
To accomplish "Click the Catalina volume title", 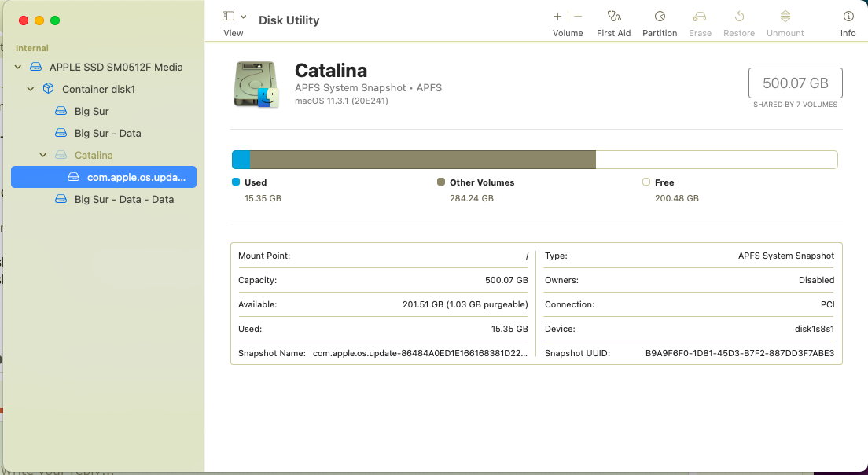I will [x=331, y=70].
